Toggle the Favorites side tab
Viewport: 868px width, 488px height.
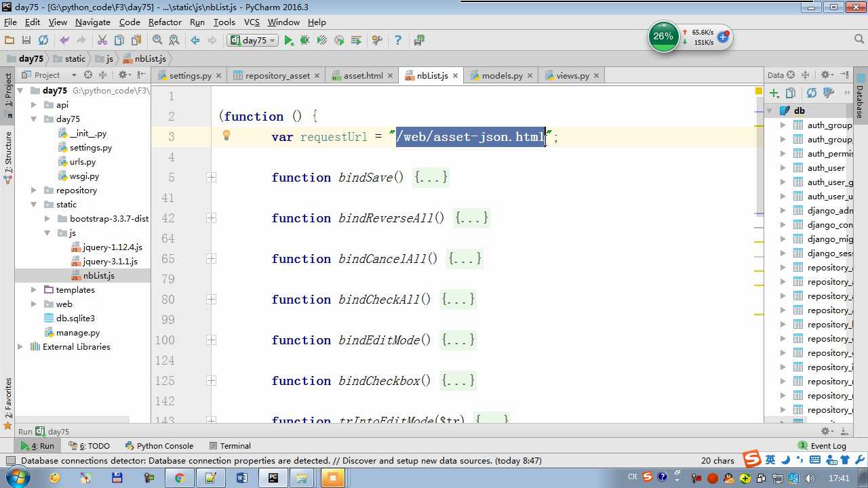(x=8, y=403)
